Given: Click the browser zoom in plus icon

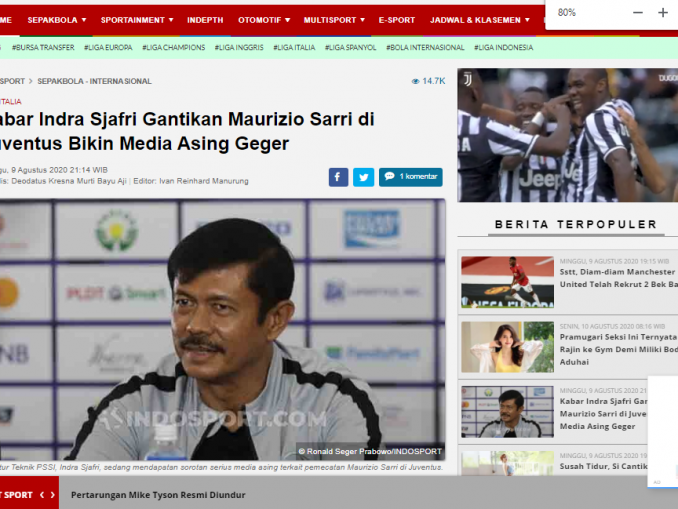Looking at the screenshot, I should coord(662,13).
